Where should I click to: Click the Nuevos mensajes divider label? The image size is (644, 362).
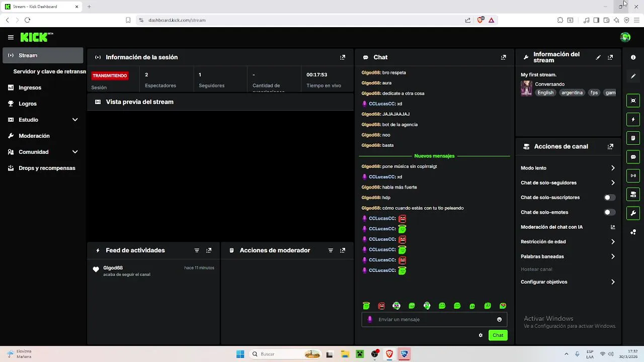coord(434,156)
